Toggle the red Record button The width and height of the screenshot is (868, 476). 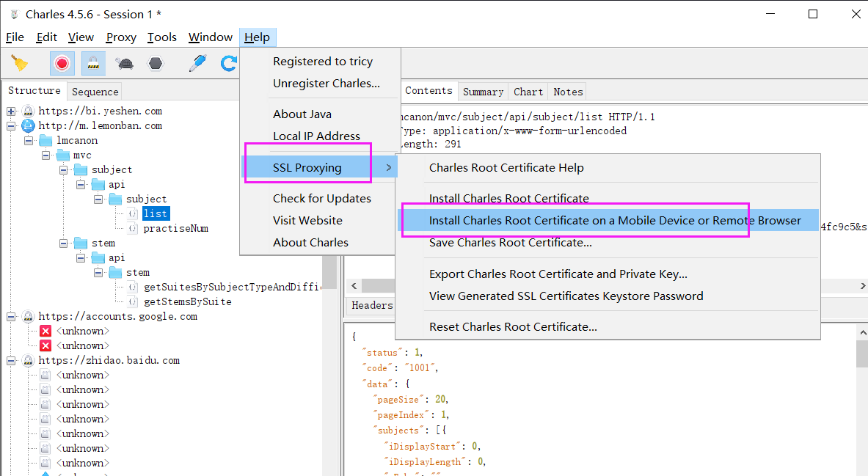[62, 64]
